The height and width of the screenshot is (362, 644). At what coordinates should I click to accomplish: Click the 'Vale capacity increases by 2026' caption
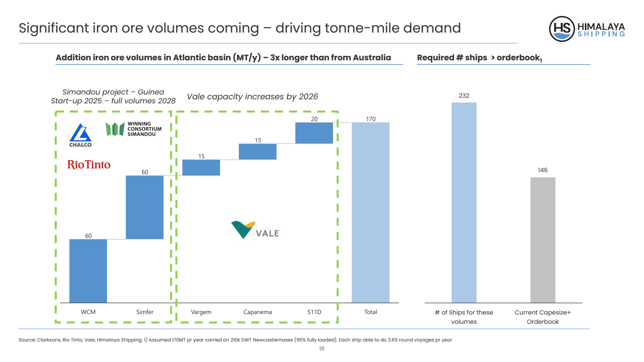click(252, 97)
